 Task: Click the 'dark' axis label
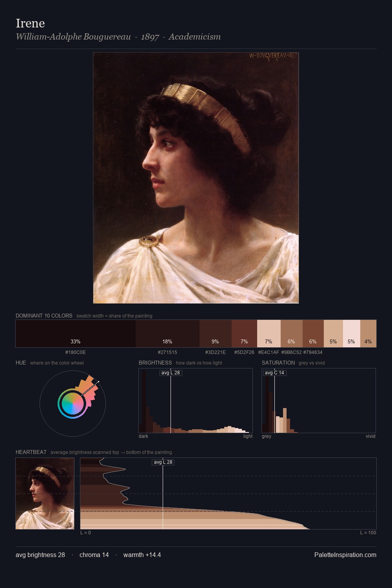coord(143,436)
